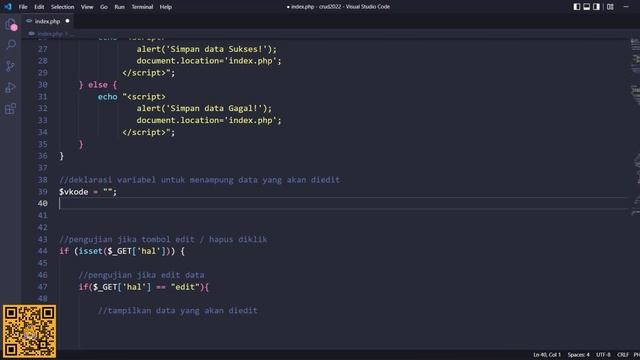Viewport: 640px width, 360px height.
Task: Click the index.php breadcrumb item
Action: [50, 34]
